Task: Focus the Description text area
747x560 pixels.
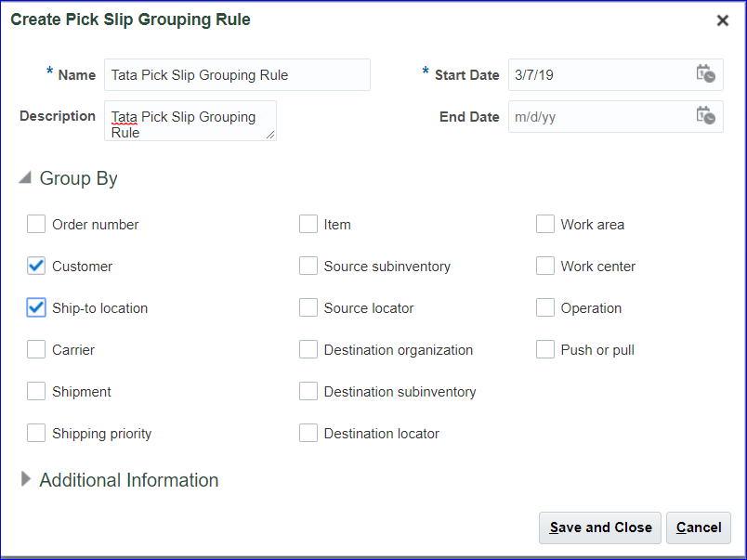Action: [x=190, y=121]
